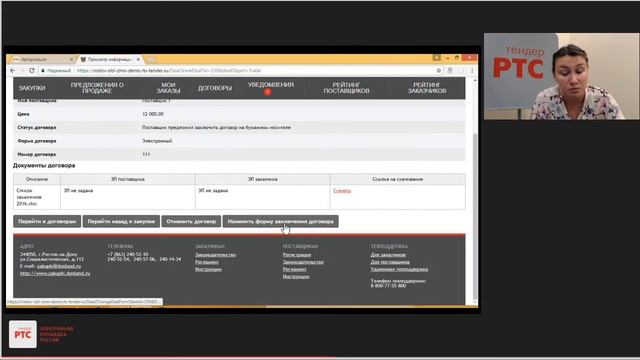Go to МОИ ЗАКАЗЫ section
The width and height of the screenshot is (640, 360).
pos(168,88)
